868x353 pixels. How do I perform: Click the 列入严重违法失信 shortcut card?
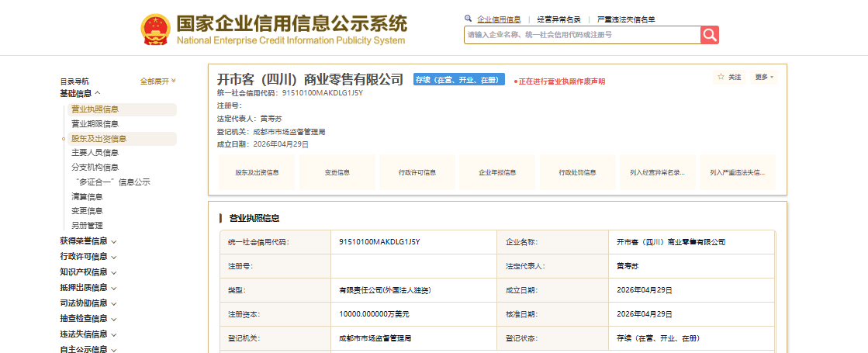pyautogui.click(x=738, y=173)
